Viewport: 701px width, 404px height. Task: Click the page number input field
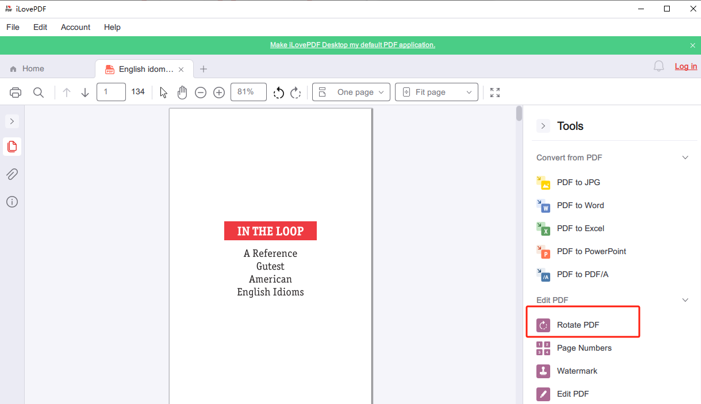pos(111,92)
